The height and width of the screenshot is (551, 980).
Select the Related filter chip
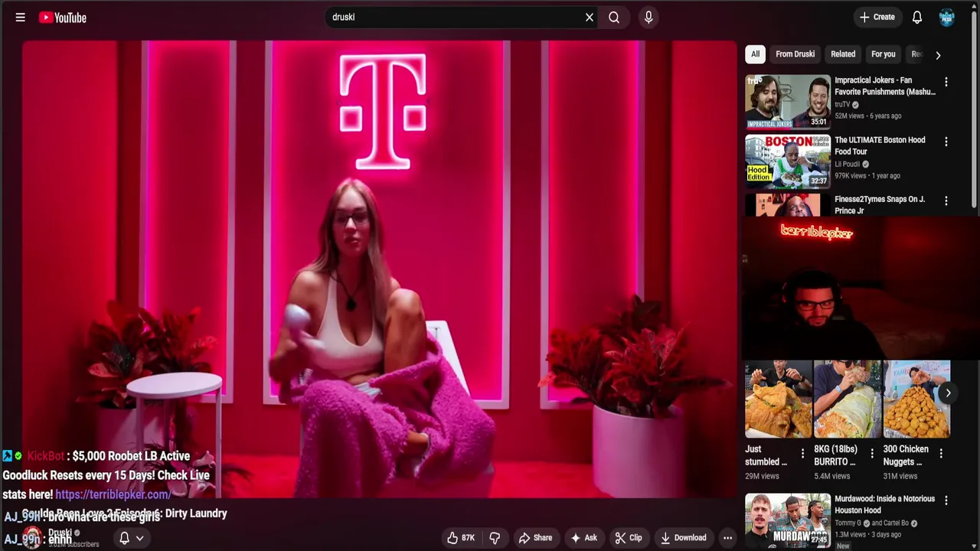[843, 54]
